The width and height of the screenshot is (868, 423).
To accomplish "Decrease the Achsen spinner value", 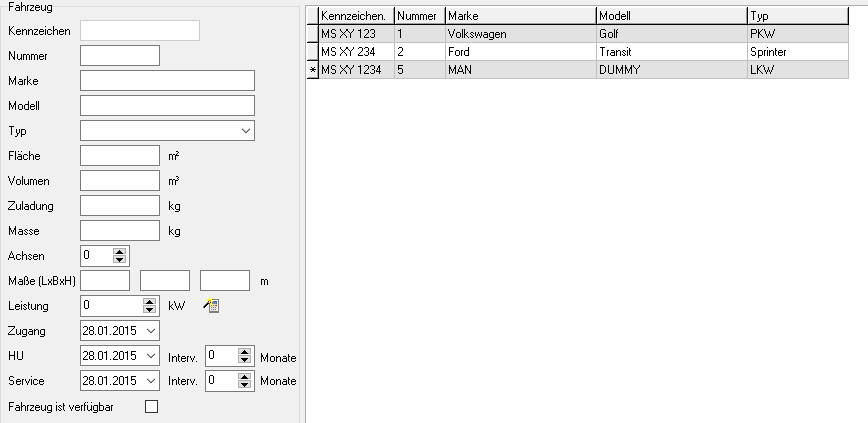I will tap(120, 259).
